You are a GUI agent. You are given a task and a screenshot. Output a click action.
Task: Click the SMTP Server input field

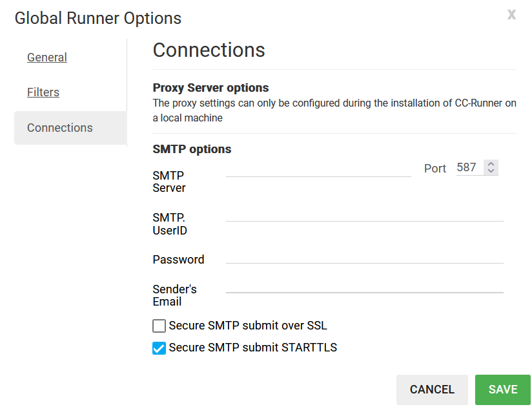coord(318,169)
